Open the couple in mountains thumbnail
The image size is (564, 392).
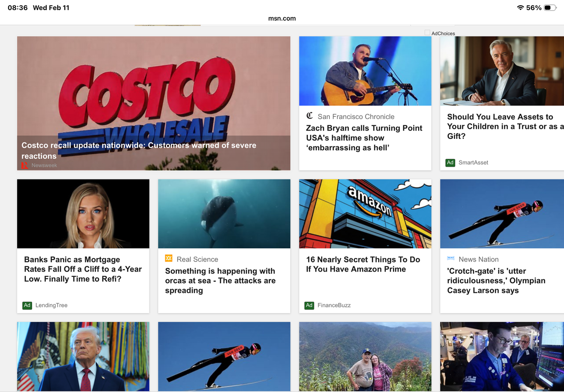click(x=365, y=356)
